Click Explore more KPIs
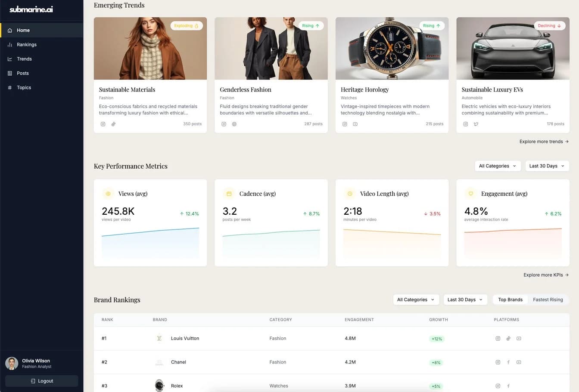579x392 pixels. (x=546, y=275)
